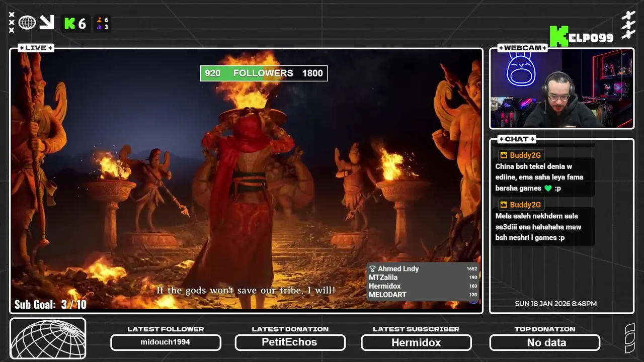The height and width of the screenshot is (362, 644).
Task: Click the orange flag stat icon
Action: [x=100, y=20]
